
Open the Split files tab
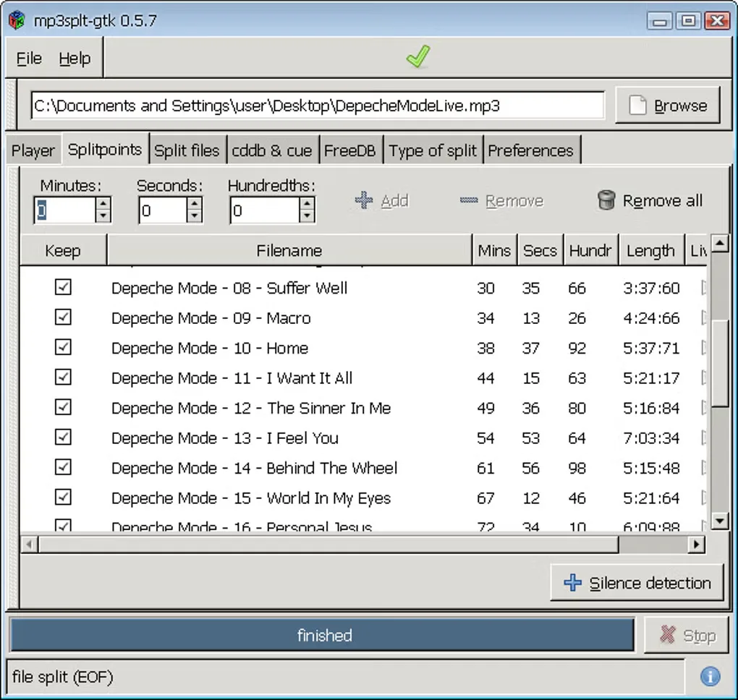187,150
